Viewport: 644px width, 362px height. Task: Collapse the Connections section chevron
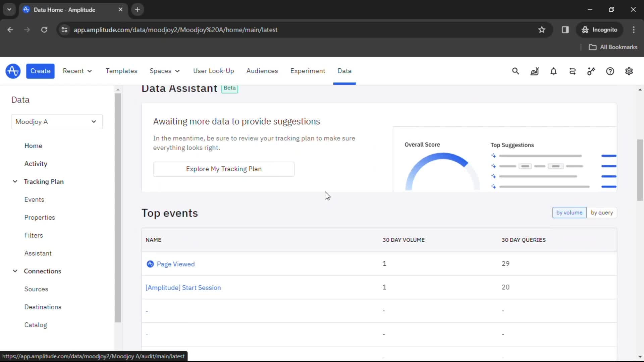[15, 271]
